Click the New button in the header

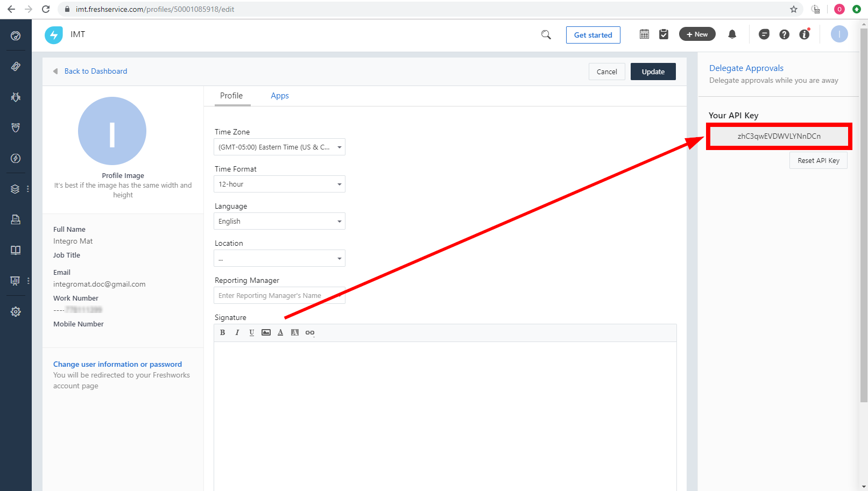697,34
